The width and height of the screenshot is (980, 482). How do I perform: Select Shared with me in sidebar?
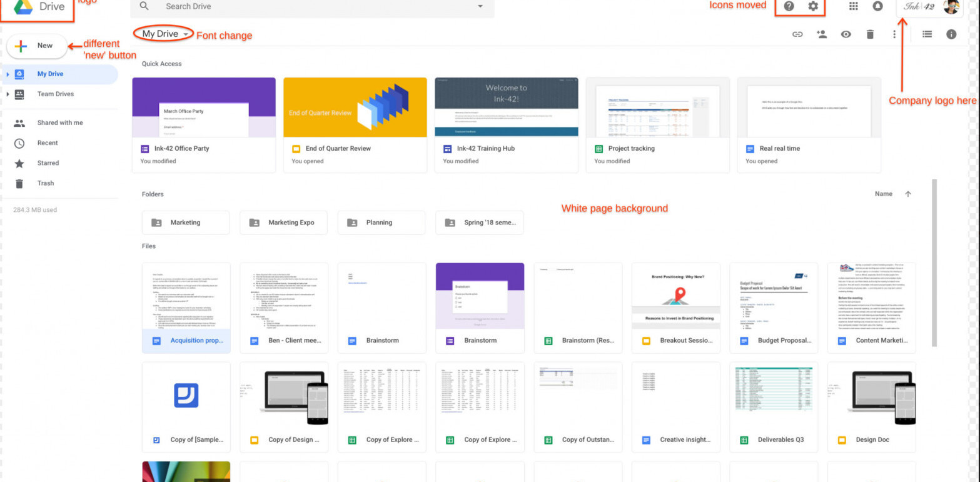tap(59, 123)
